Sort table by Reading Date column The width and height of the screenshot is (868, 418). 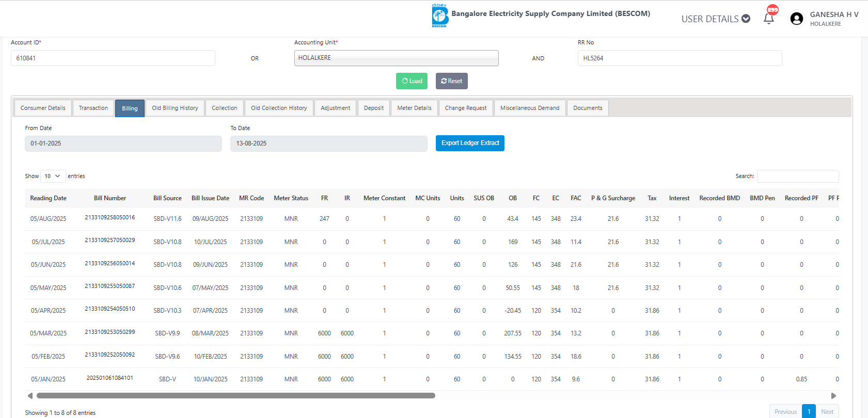(x=48, y=198)
